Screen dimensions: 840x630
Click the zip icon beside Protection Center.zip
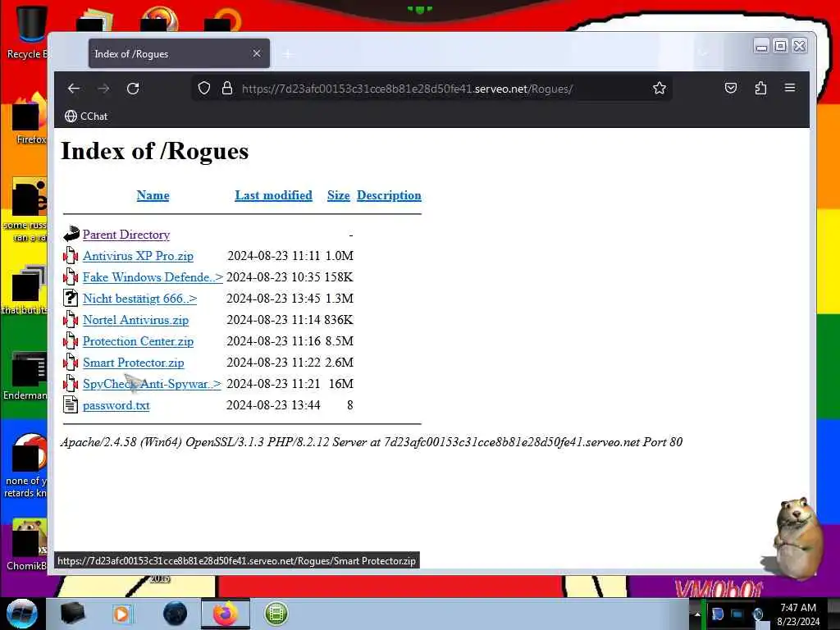71,340
